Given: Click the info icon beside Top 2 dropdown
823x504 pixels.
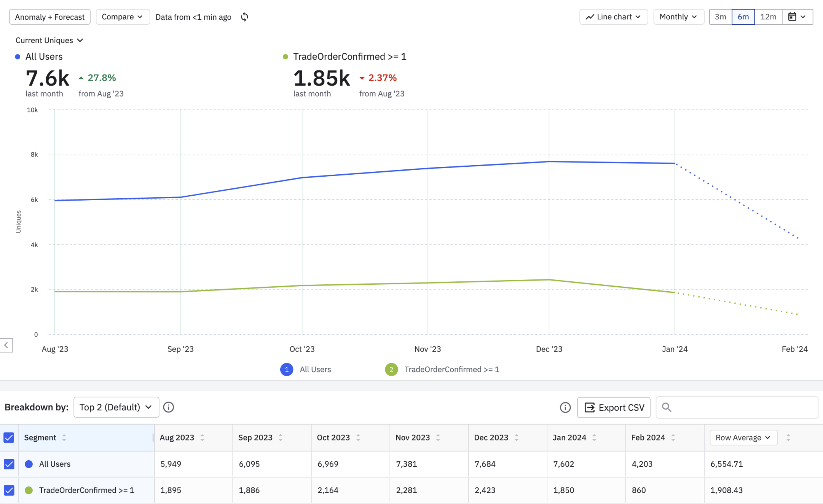Looking at the screenshot, I should point(169,407).
